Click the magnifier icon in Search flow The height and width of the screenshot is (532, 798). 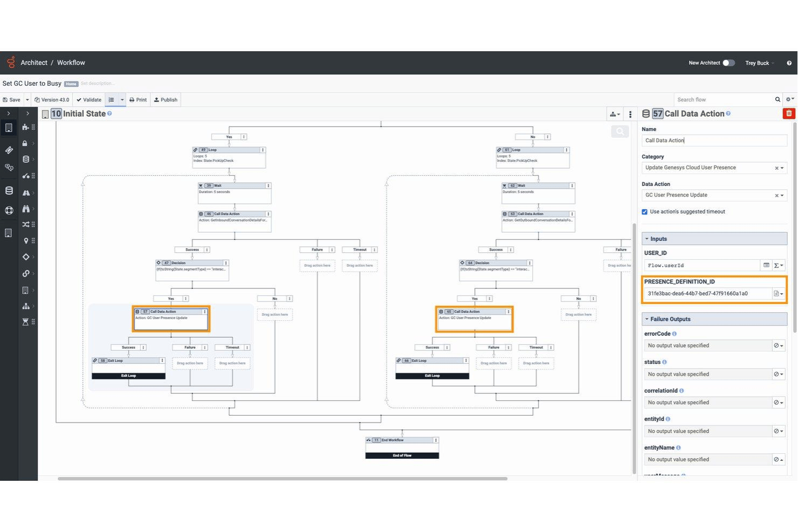click(x=778, y=100)
